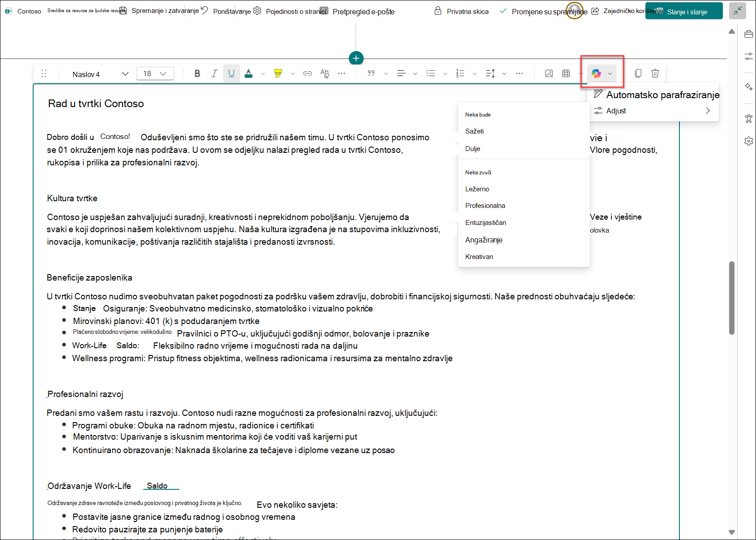
Task: Duplicate the web part
Action: [638, 73]
